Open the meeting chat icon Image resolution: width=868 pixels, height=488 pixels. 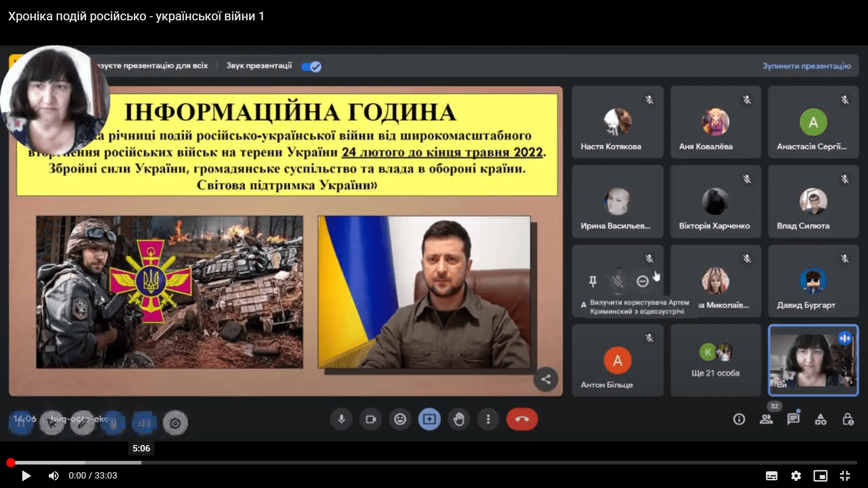tap(793, 419)
